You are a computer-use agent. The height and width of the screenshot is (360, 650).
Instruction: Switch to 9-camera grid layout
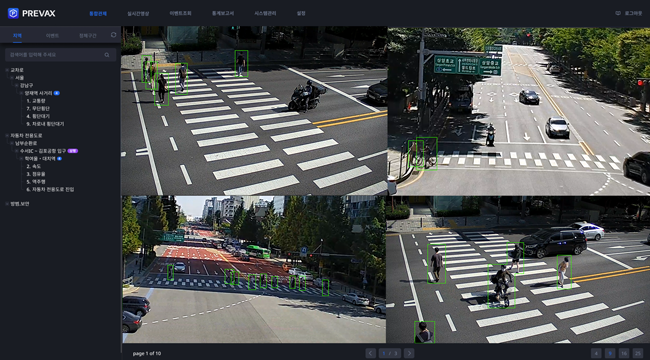tap(610, 353)
